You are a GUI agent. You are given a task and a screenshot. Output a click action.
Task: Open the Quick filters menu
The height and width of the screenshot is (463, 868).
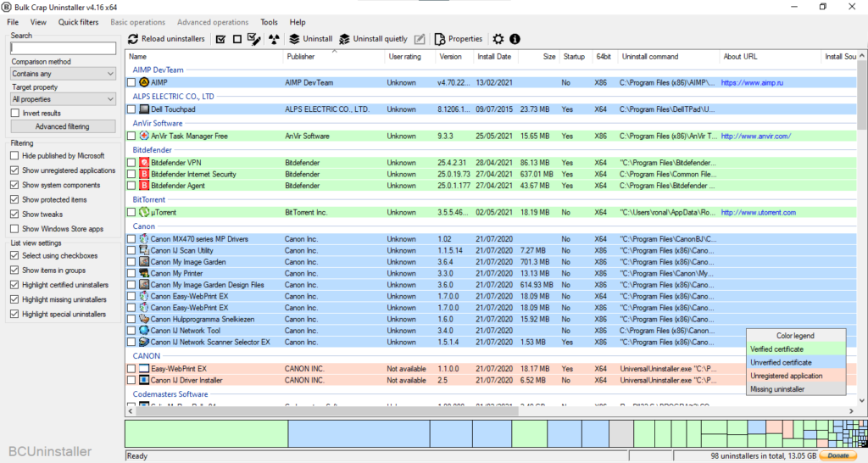click(x=79, y=22)
